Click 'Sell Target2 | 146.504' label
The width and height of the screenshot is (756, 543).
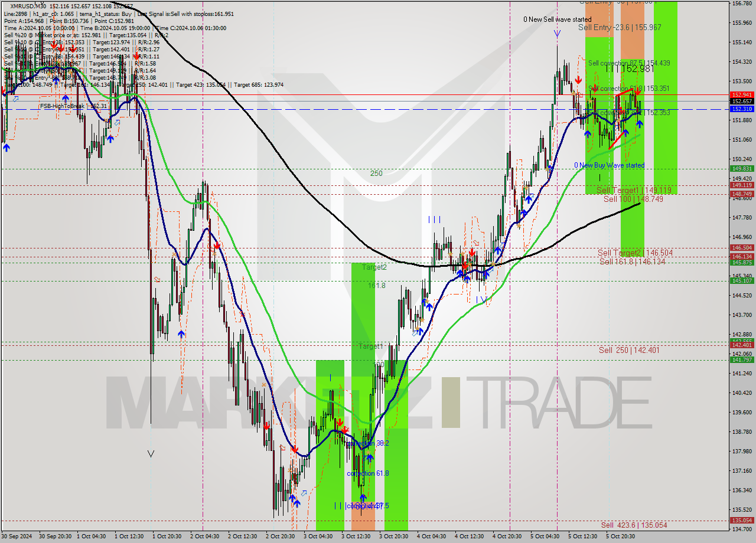tap(635, 253)
